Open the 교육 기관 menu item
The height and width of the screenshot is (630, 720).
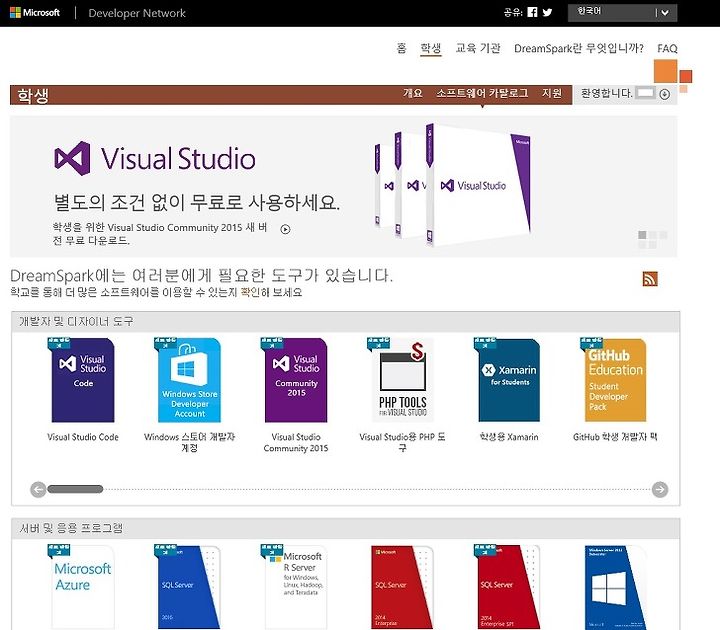(478, 48)
